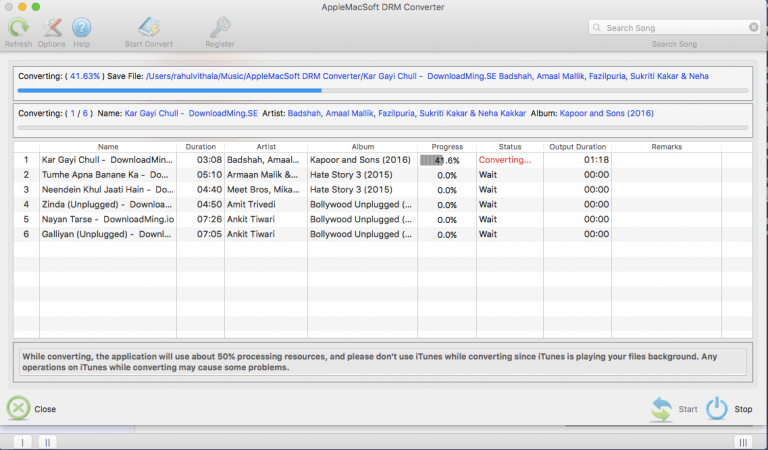Open the Options toolbar icon
Viewport: 768px width, 450px height.
[x=51, y=28]
